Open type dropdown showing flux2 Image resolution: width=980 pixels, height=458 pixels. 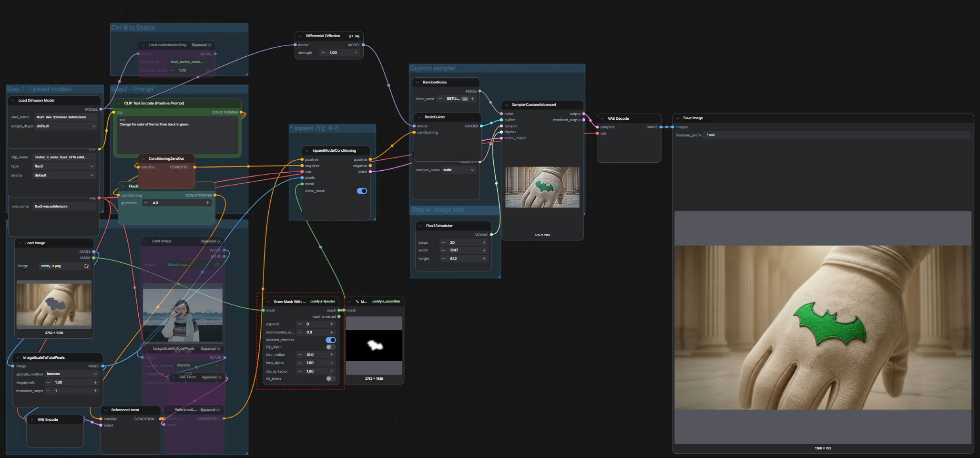point(64,166)
